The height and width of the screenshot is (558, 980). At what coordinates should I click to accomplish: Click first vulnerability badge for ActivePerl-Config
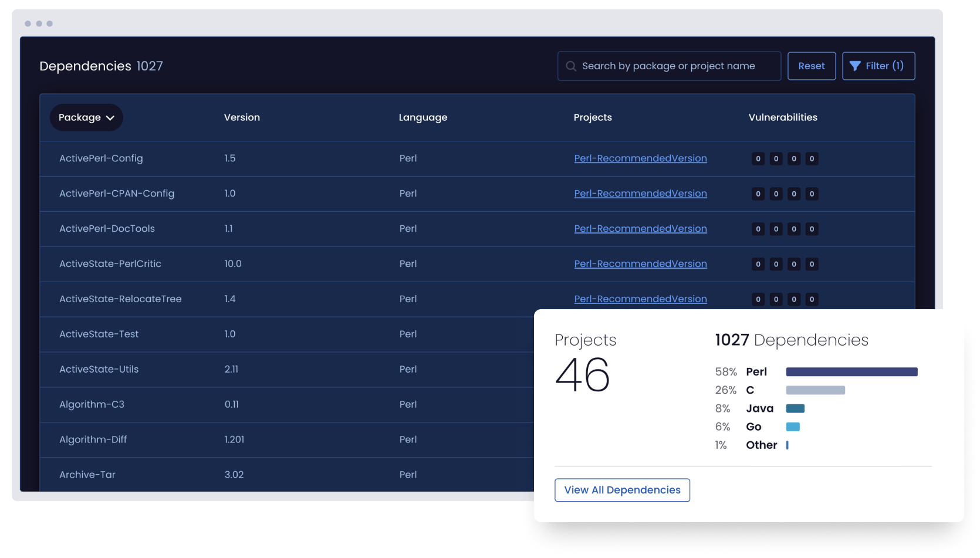point(758,158)
